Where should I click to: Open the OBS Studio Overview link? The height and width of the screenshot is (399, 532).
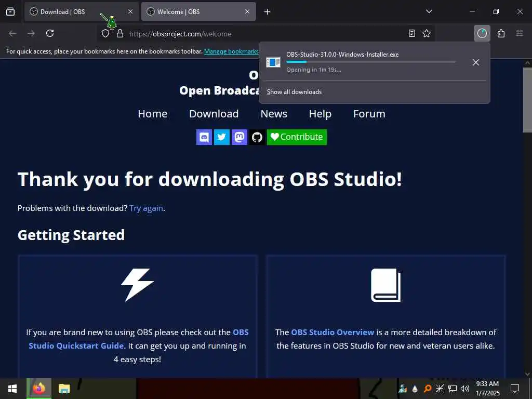click(x=332, y=332)
